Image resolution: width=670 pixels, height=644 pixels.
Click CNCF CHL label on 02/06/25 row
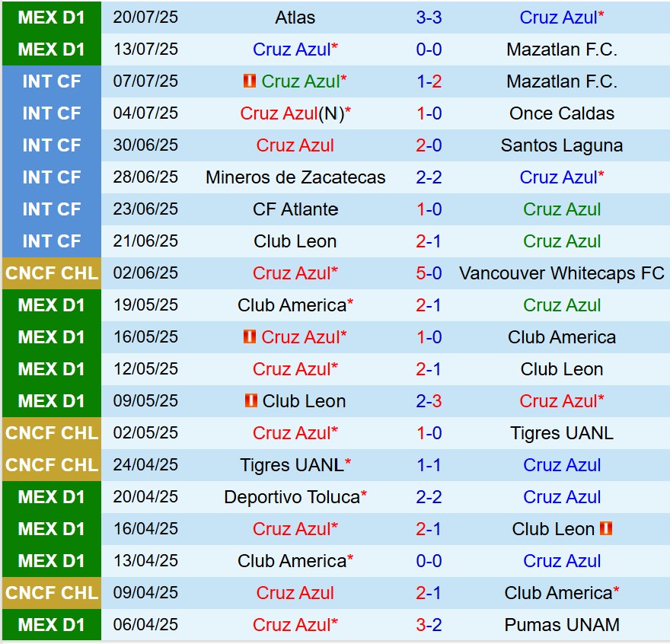tap(51, 273)
